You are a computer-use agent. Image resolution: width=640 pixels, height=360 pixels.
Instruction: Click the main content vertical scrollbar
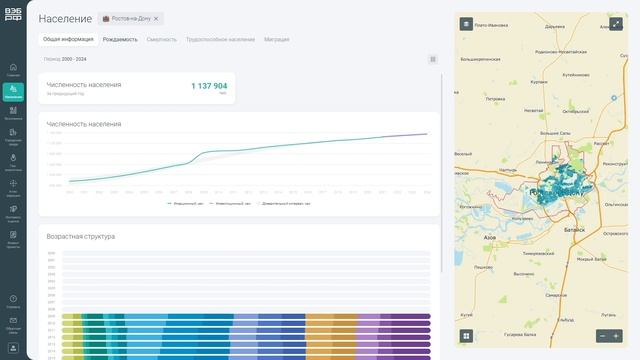[x=442, y=173]
